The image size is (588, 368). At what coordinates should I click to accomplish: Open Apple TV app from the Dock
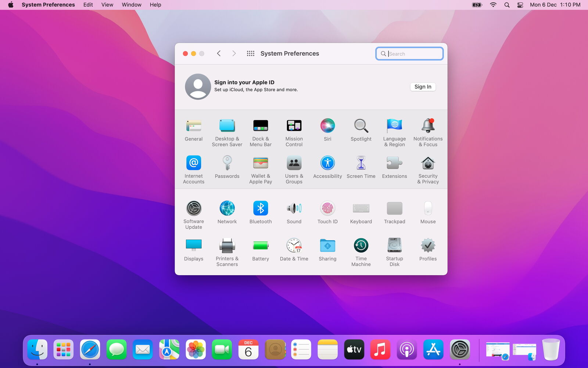pyautogui.click(x=354, y=349)
